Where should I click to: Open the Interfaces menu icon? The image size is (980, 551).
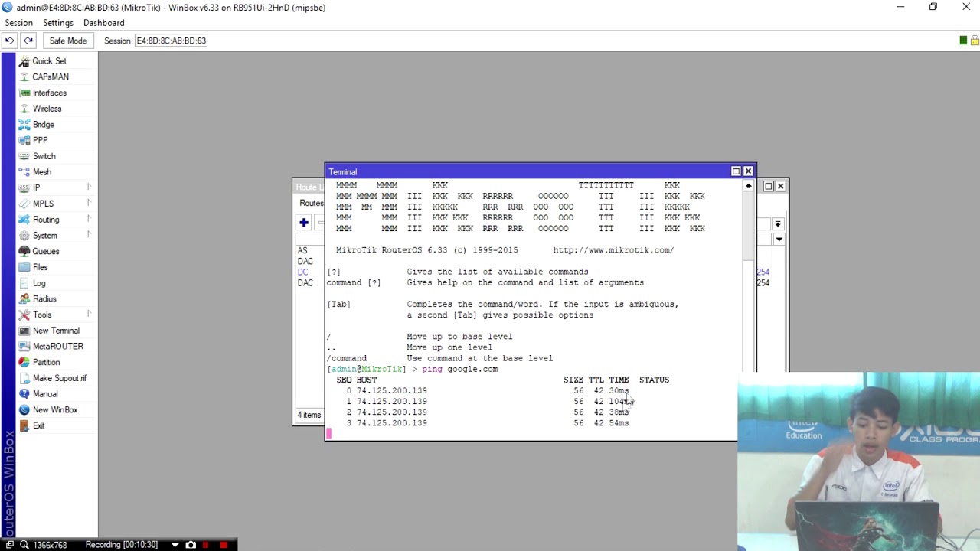coord(24,93)
